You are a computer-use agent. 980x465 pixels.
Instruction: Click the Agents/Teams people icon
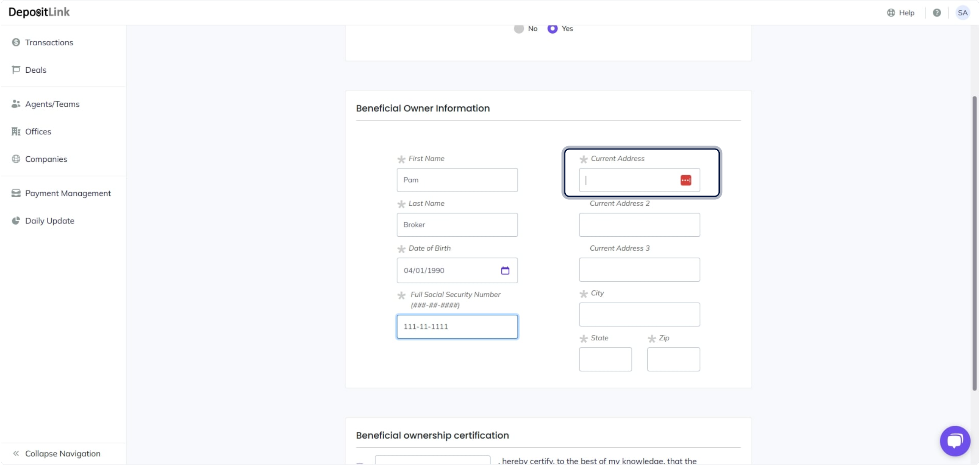pyautogui.click(x=16, y=104)
